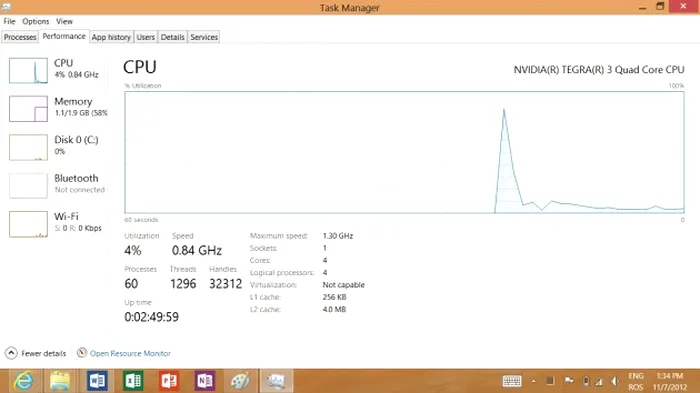Click the Not capable virtualization value
The height and width of the screenshot is (393, 700).
(x=343, y=285)
